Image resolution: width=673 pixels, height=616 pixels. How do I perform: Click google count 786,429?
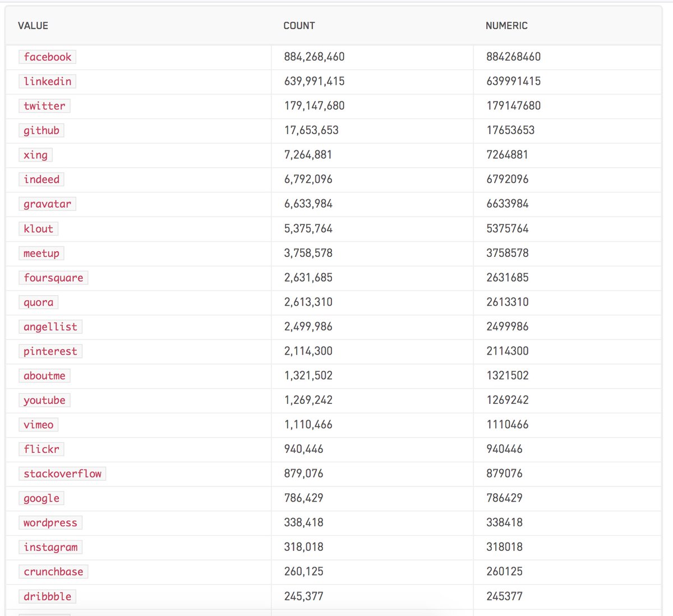303,498
